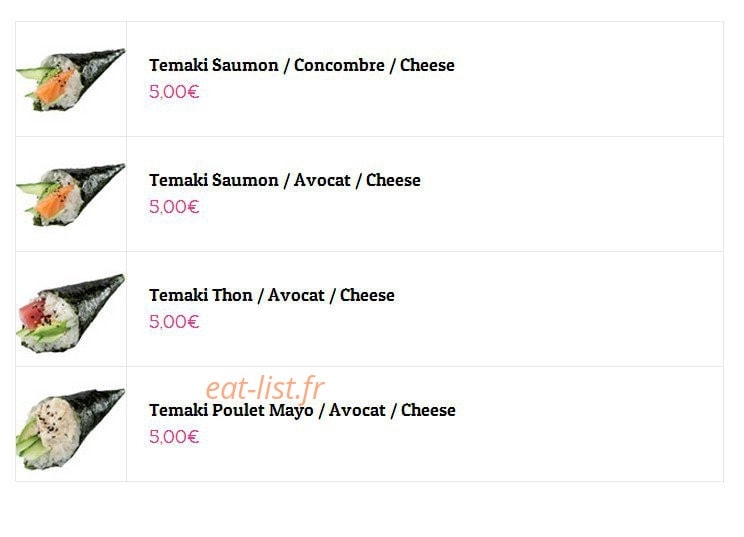The height and width of the screenshot is (537, 744).
Task: Open the Temaki Saumon Avocat Cheese photo
Action: pyautogui.click(x=71, y=194)
